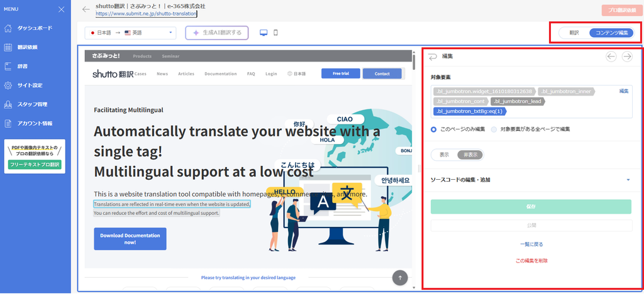Switch to mobile preview phone icon
644x296 pixels.
276,33
